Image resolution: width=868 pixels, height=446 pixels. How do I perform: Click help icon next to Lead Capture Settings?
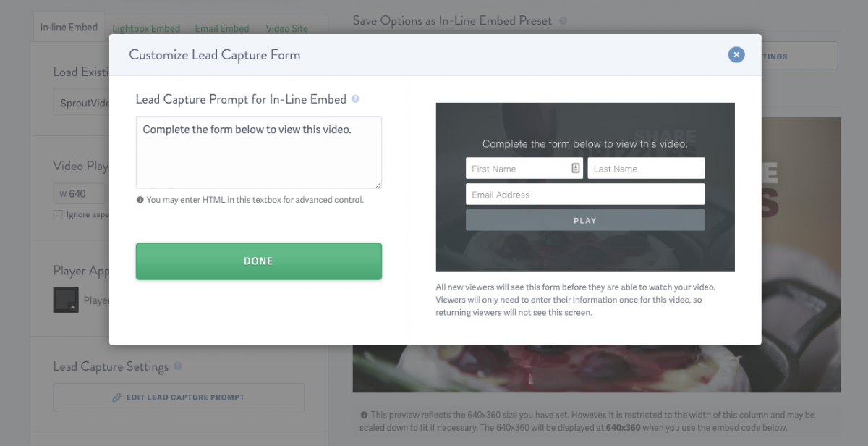click(x=178, y=366)
